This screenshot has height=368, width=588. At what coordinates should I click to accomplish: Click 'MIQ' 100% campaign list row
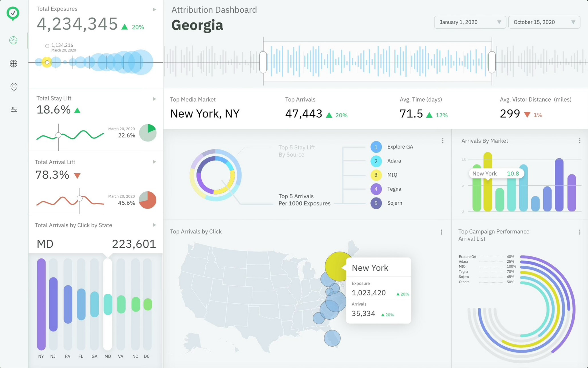pyautogui.click(x=487, y=267)
